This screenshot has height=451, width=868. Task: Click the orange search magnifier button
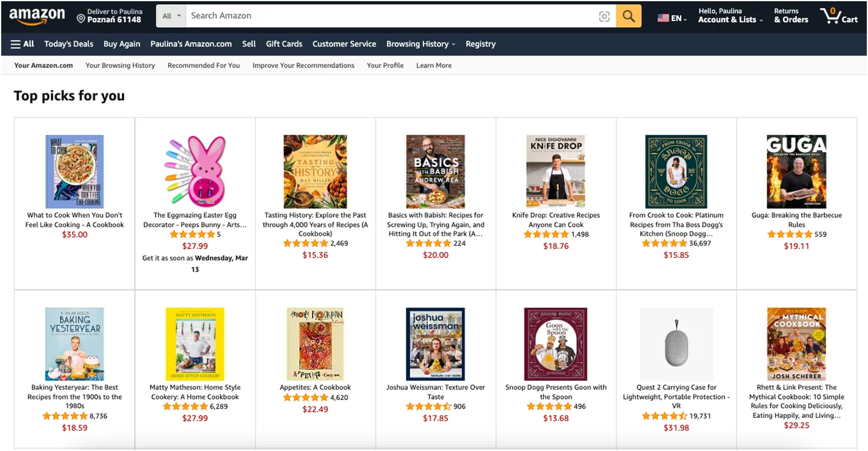628,16
